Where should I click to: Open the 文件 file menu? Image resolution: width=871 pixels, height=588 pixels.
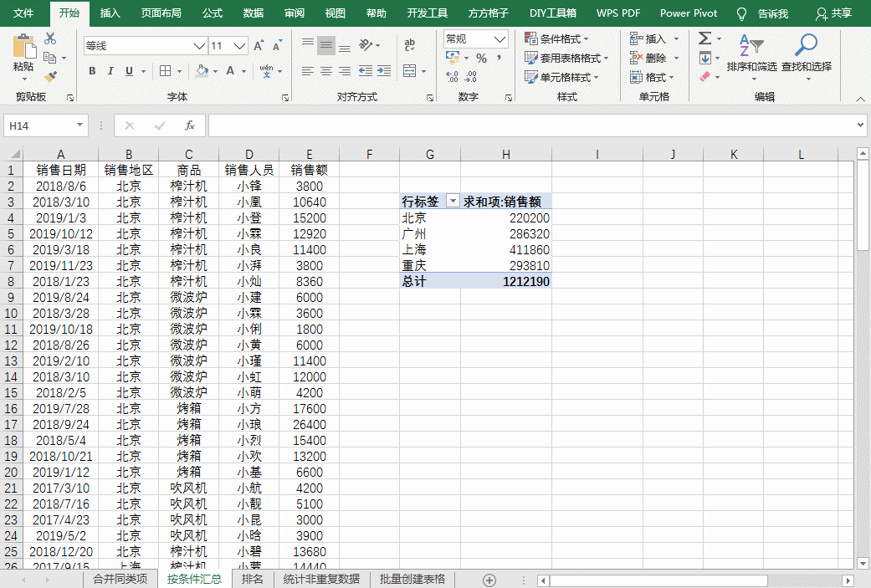point(23,13)
